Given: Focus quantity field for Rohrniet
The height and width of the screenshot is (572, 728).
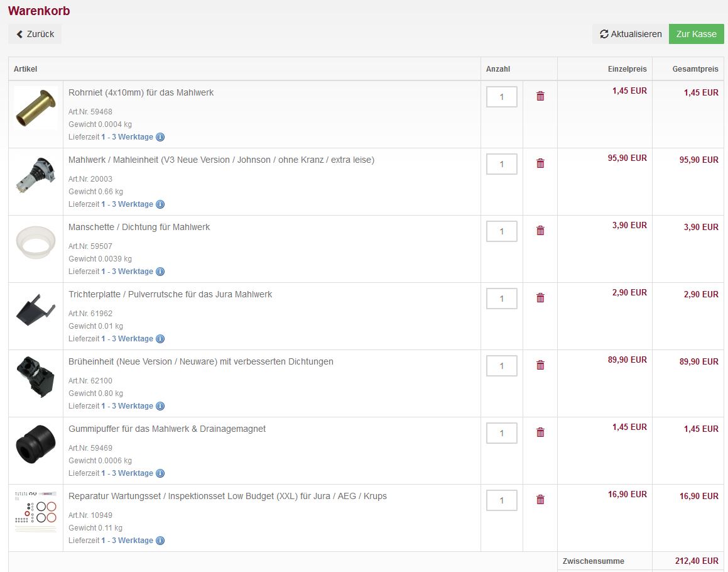Looking at the screenshot, I should click(x=501, y=97).
